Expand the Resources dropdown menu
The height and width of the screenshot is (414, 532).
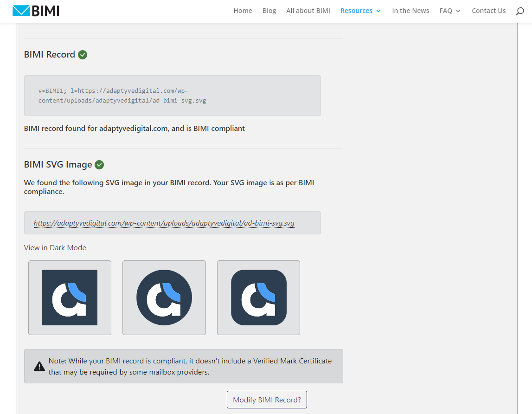point(360,11)
